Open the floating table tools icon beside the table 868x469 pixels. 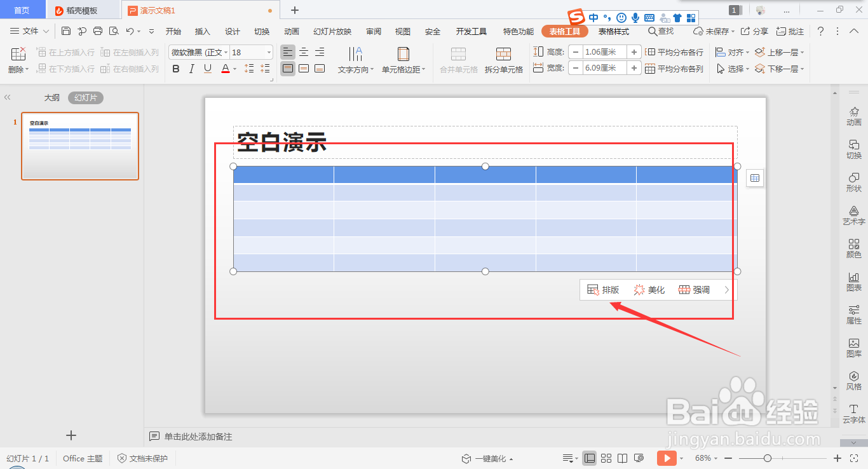(x=754, y=178)
